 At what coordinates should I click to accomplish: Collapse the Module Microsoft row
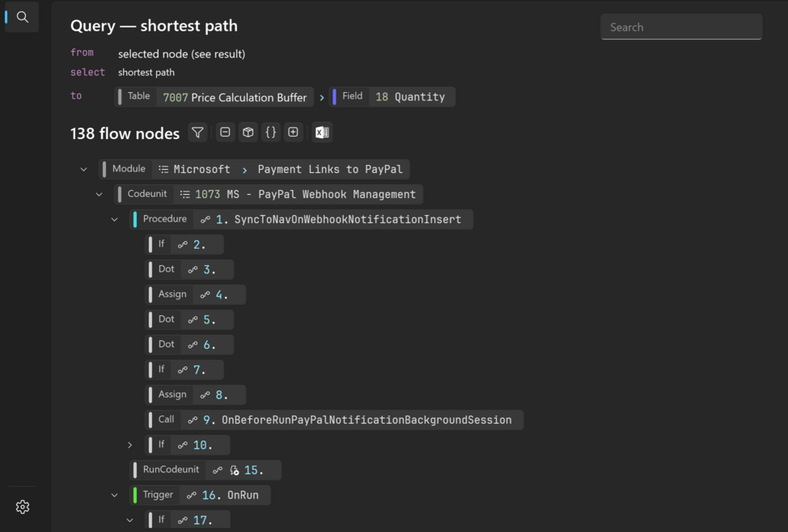pos(84,169)
